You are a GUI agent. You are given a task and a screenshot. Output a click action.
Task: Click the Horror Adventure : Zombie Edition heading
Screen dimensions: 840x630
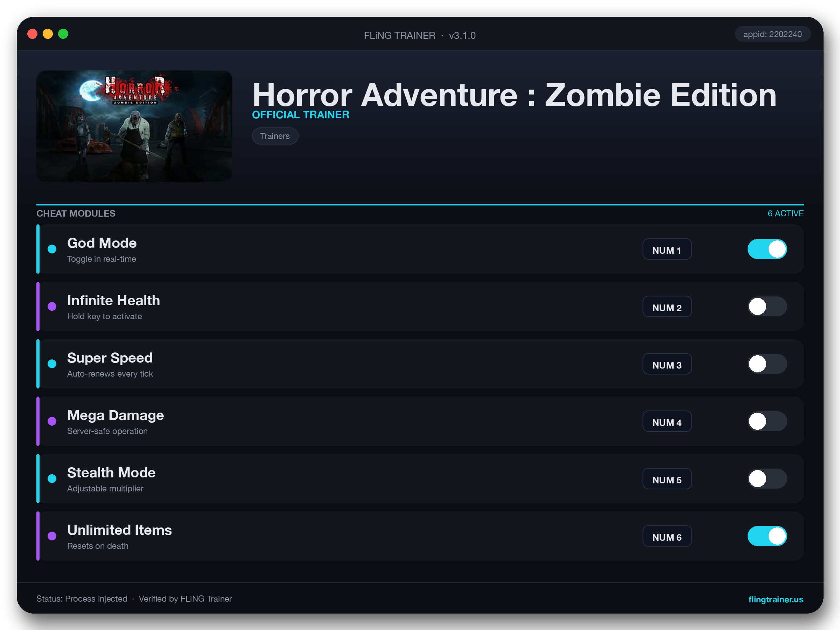514,95
